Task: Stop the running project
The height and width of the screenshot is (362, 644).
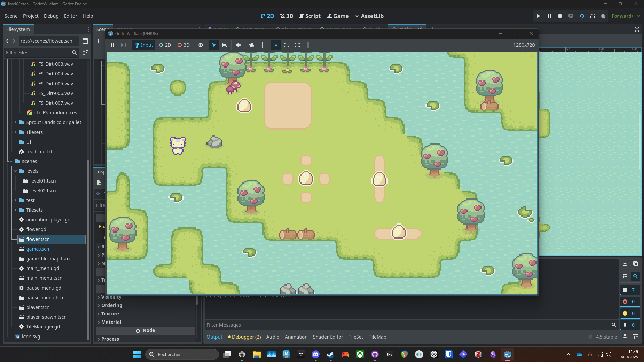Action: [x=560, y=16]
